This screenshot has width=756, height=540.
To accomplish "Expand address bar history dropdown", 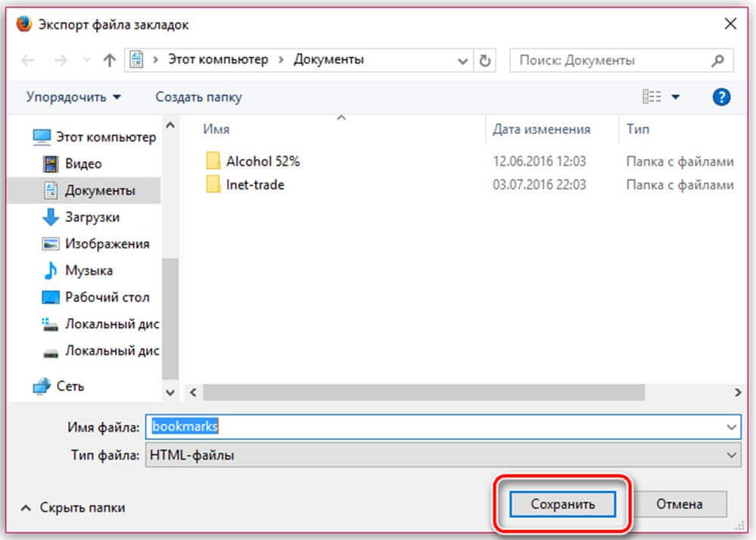I will click(462, 61).
